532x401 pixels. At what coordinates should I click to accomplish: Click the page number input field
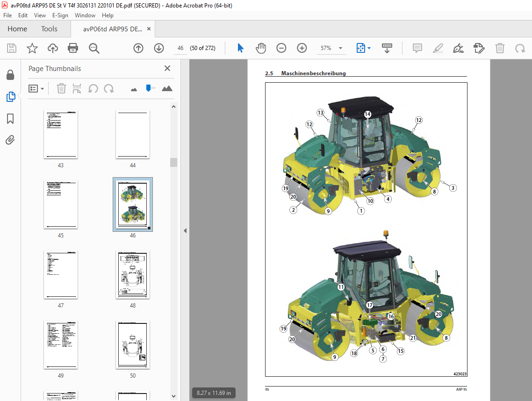(180, 48)
